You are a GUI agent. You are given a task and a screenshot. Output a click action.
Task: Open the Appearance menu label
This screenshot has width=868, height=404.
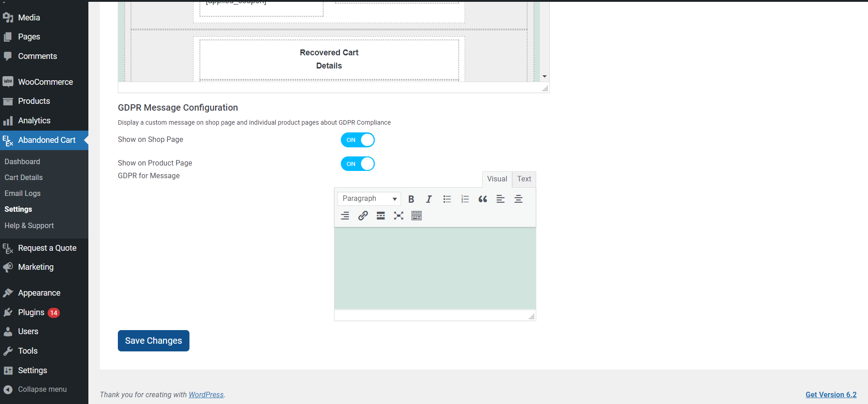(39, 293)
